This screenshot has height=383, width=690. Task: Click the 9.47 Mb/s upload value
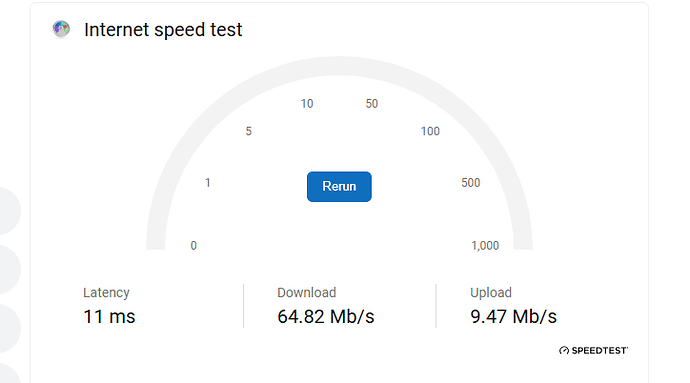(513, 317)
